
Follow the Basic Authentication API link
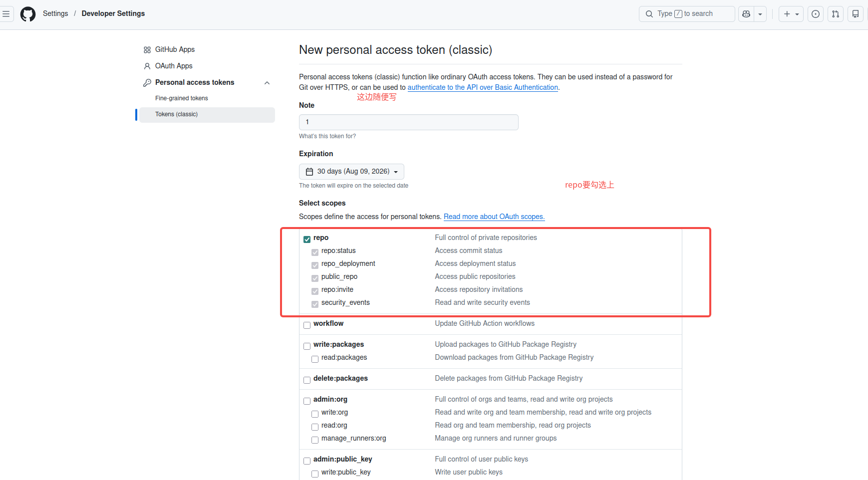483,87
